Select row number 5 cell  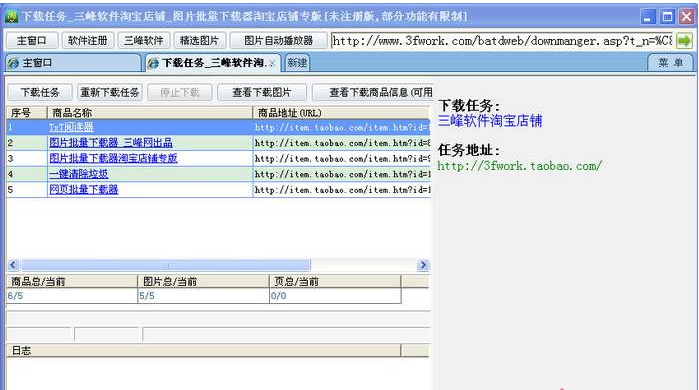click(27, 190)
